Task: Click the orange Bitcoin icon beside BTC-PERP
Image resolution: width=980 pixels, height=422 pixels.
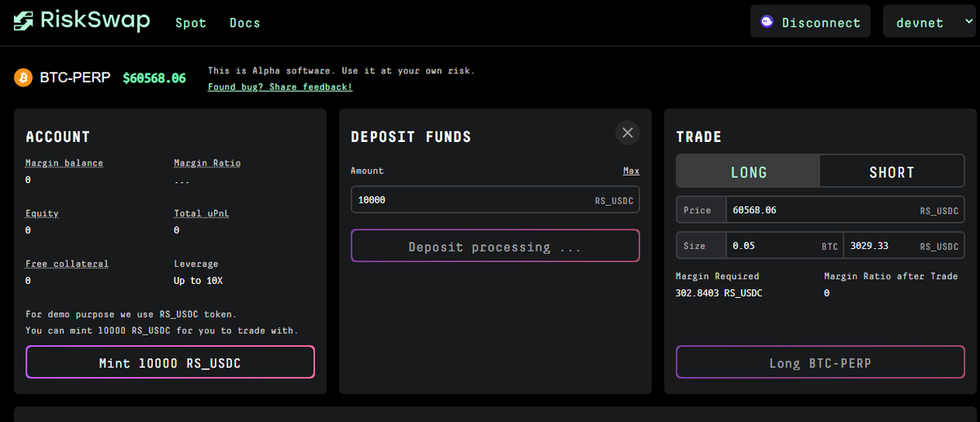Action: tap(23, 78)
